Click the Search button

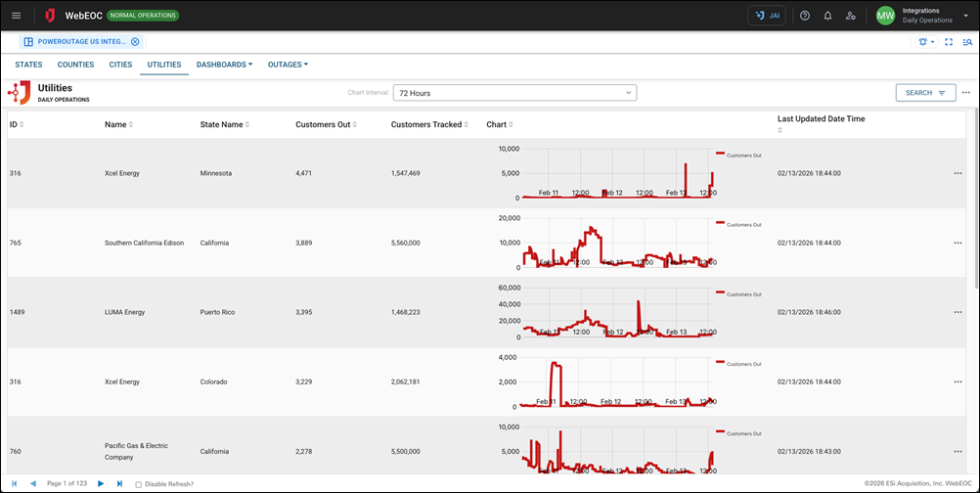point(925,93)
